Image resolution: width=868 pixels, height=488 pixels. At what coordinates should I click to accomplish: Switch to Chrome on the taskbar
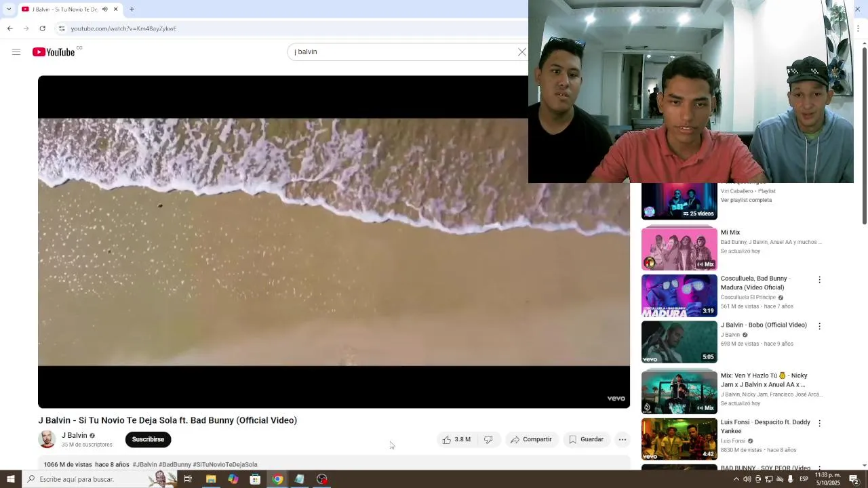pyautogui.click(x=277, y=479)
